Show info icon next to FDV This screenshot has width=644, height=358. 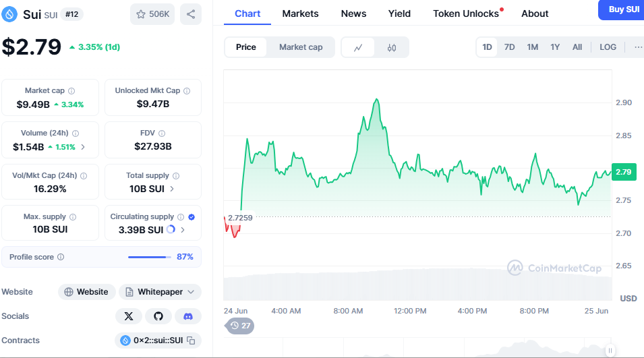click(162, 133)
